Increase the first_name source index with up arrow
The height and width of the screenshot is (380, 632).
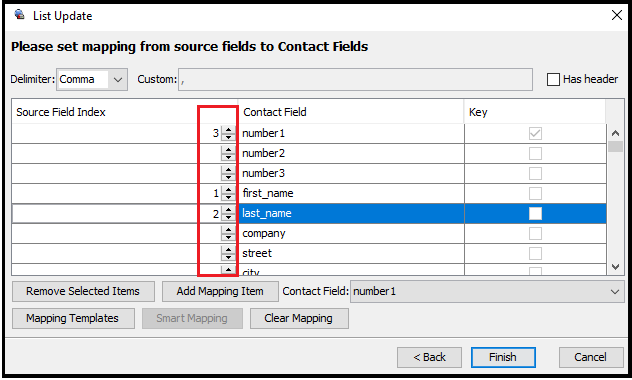(229, 190)
